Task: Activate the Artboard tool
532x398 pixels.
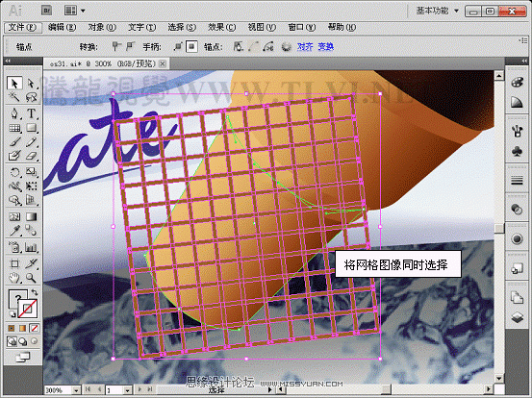Action: 14,263
